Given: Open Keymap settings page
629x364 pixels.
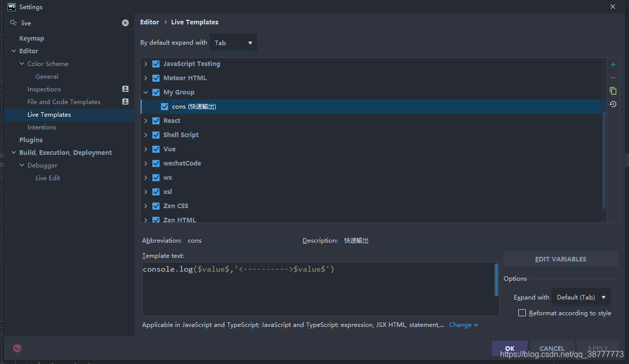Looking at the screenshot, I should [x=31, y=38].
